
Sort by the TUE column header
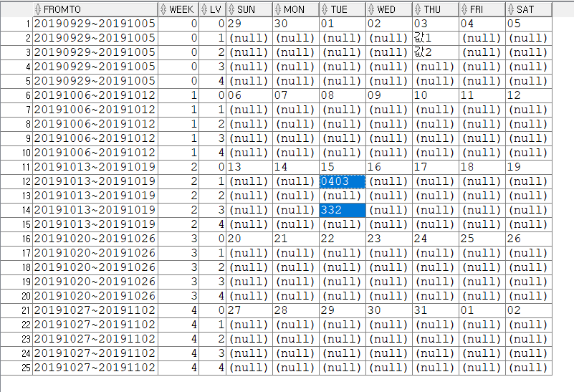[343, 9]
